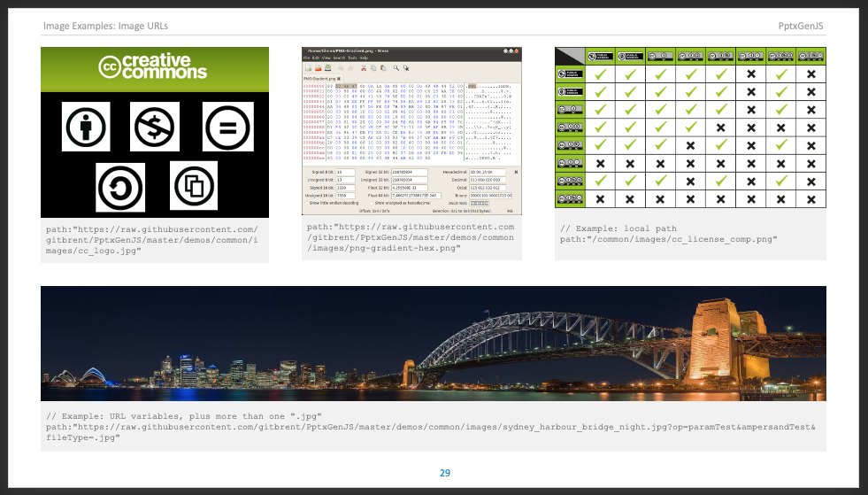
Task: Click the overlapping-pages icon in the CC image
Action: (194, 186)
